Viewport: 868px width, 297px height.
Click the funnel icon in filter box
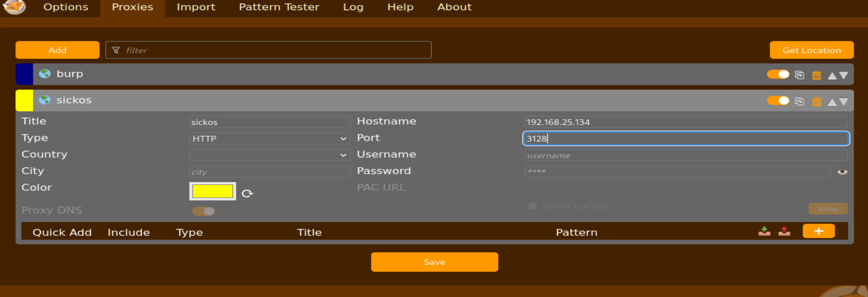116,50
